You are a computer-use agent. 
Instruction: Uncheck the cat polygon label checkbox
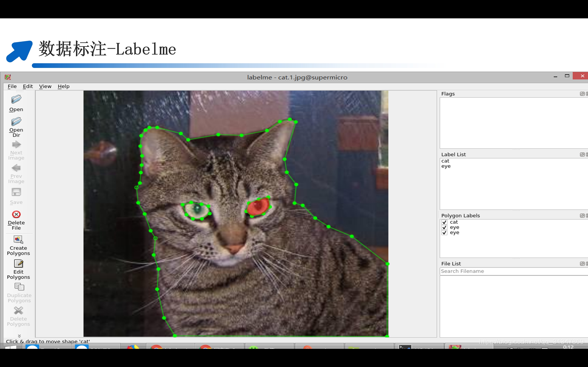[x=444, y=222]
